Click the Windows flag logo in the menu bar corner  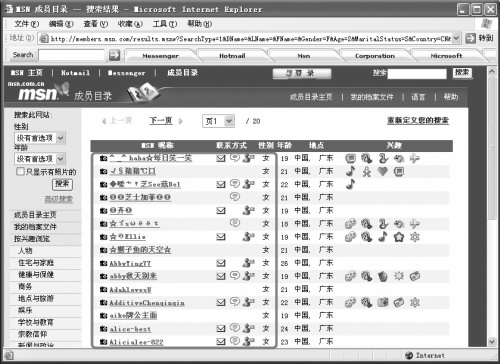click(x=486, y=23)
